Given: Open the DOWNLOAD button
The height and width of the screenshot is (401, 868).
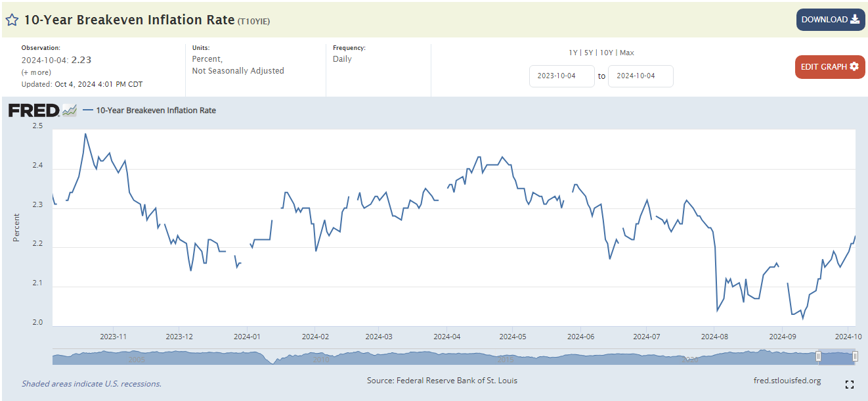Looking at the screenshot, I should (831, 20).
